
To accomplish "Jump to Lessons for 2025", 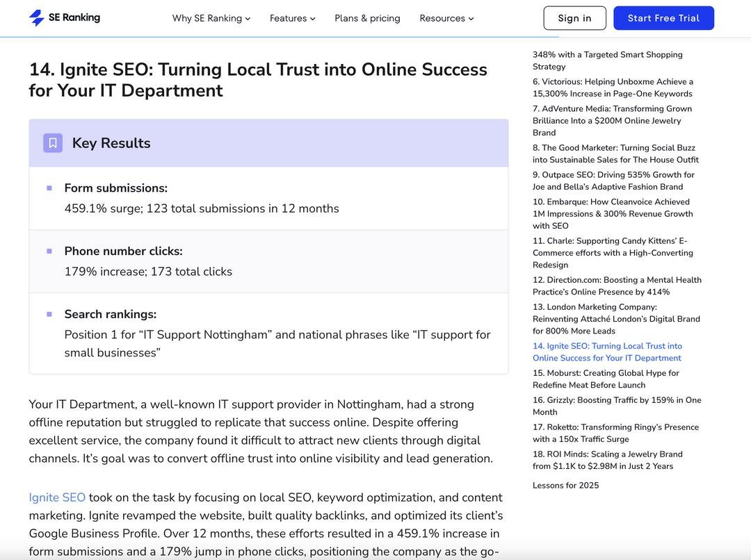I will [565, 486].
